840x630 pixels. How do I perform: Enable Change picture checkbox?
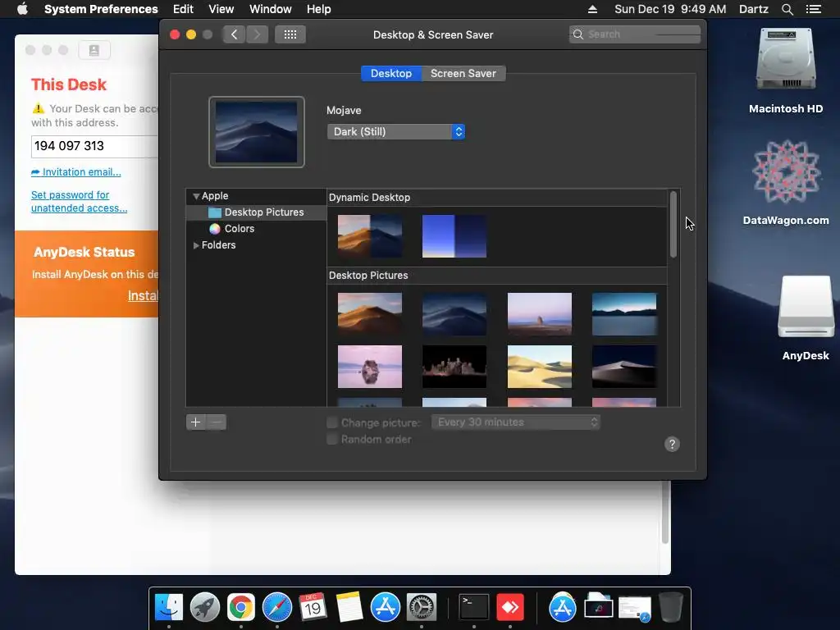point(332,422)
